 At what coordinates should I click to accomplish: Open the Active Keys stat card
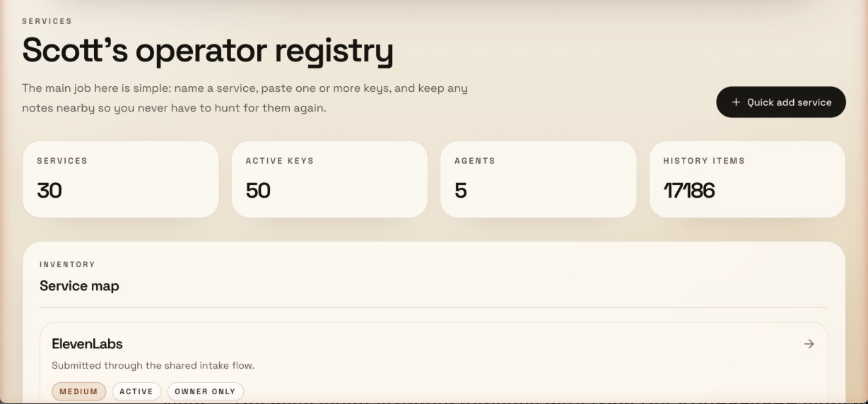(x=329, y=179)
